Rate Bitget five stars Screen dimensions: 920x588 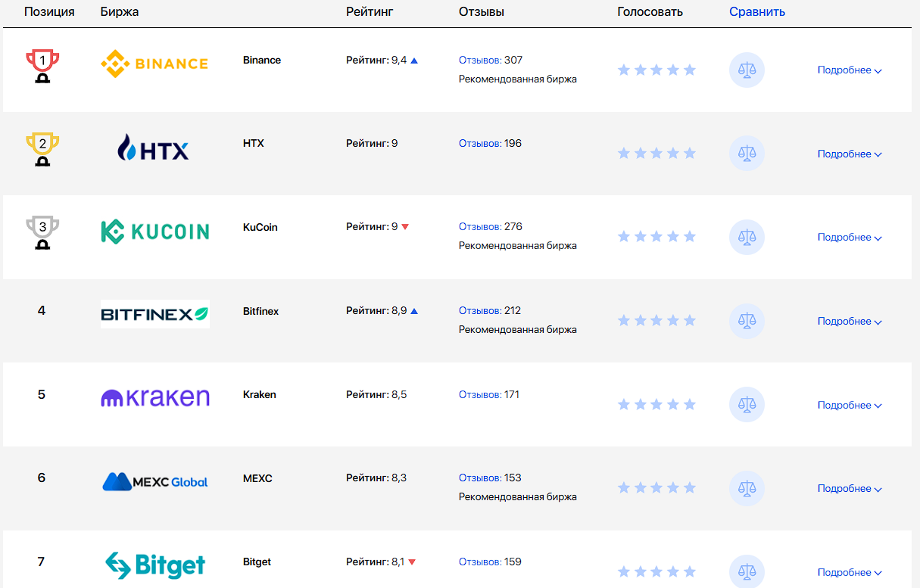(x=689, y=572)
